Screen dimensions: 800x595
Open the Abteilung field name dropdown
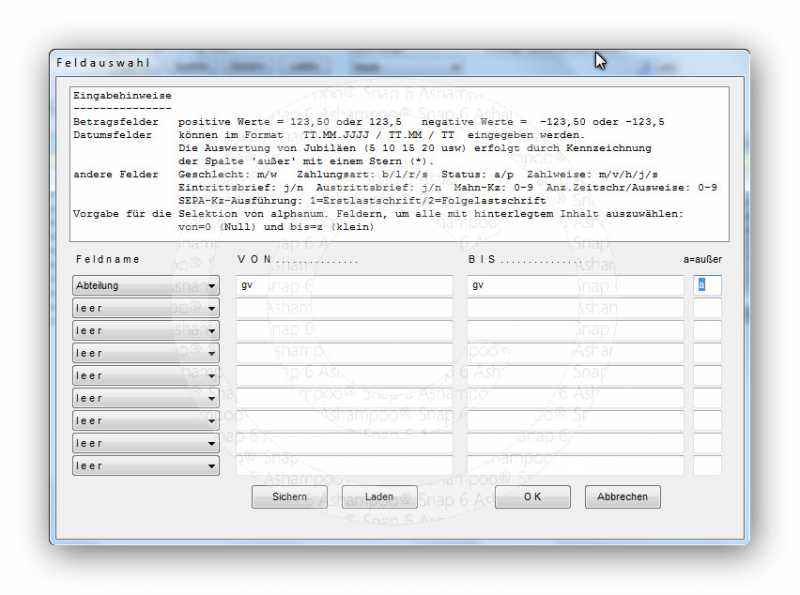point(146,286)
